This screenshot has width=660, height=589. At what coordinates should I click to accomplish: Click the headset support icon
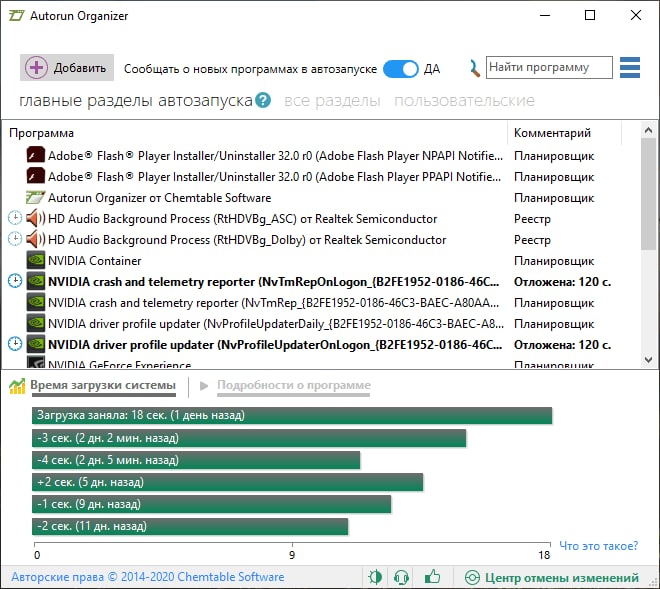tap(401, 576)
